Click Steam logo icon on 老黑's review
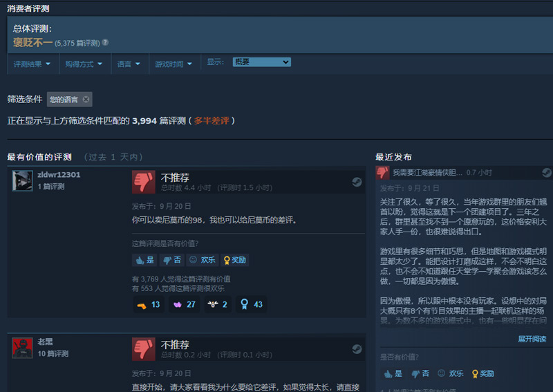This screenshot has height=392, width=553. point(357,349)
